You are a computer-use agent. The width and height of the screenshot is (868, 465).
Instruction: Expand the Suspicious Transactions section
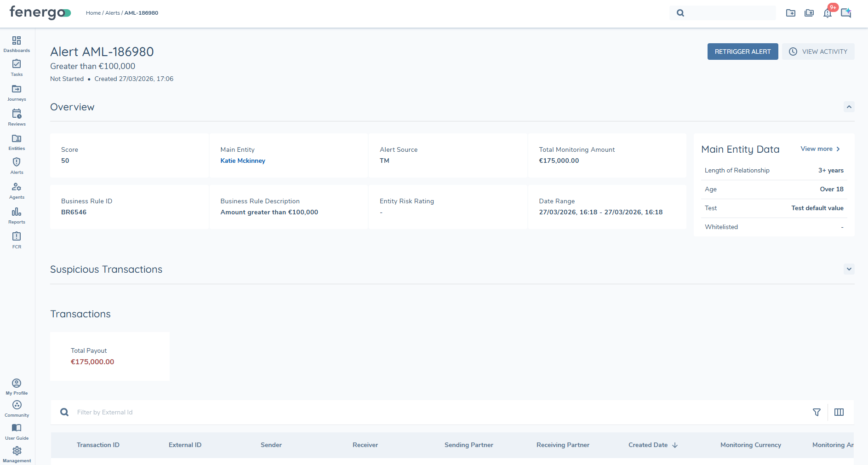[849, 269]
